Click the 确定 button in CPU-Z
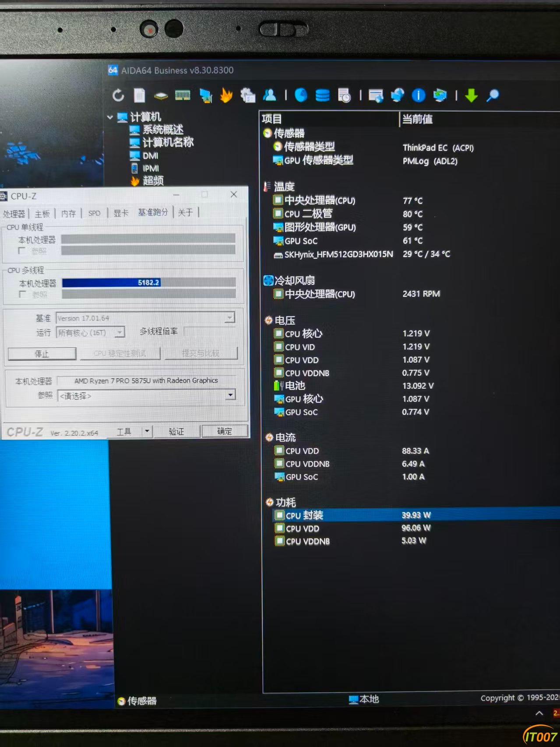Viewport: 560px width, 747px height. 225,431
